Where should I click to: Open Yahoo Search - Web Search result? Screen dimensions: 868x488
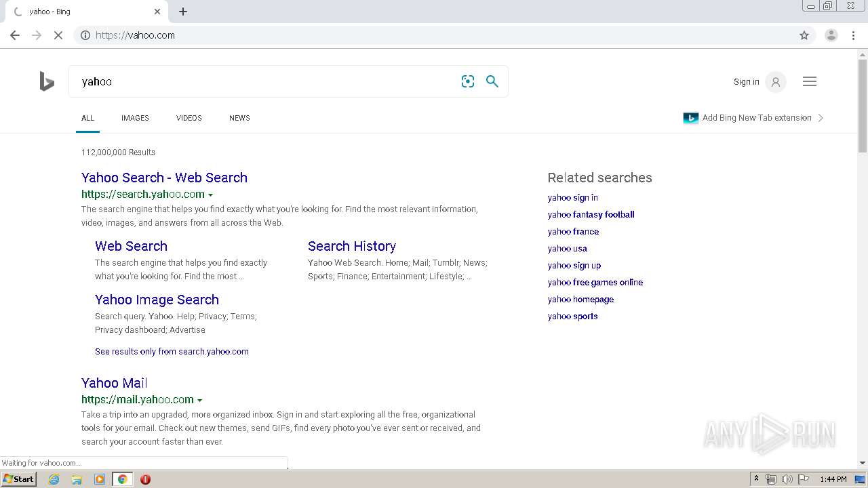coord(164,178)
